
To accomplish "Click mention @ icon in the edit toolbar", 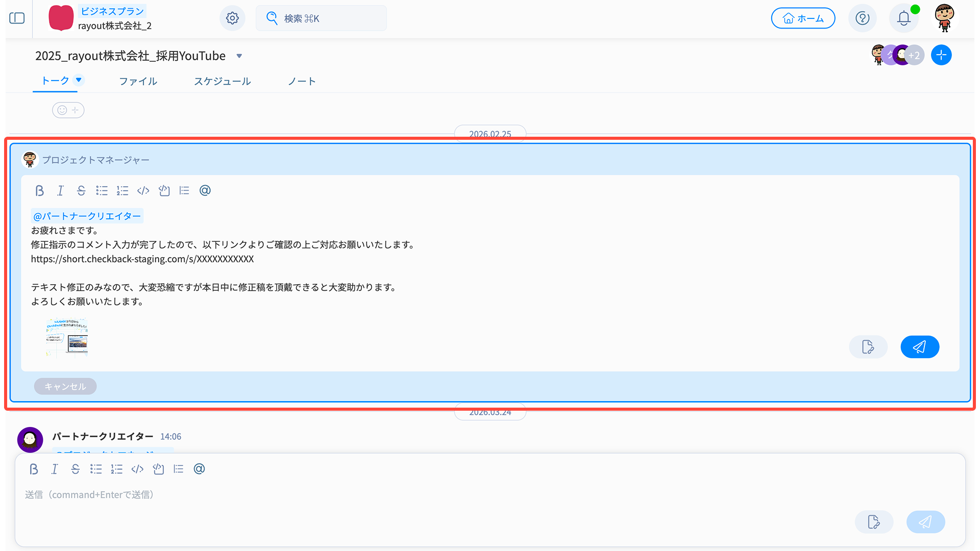I will point(205,191).
